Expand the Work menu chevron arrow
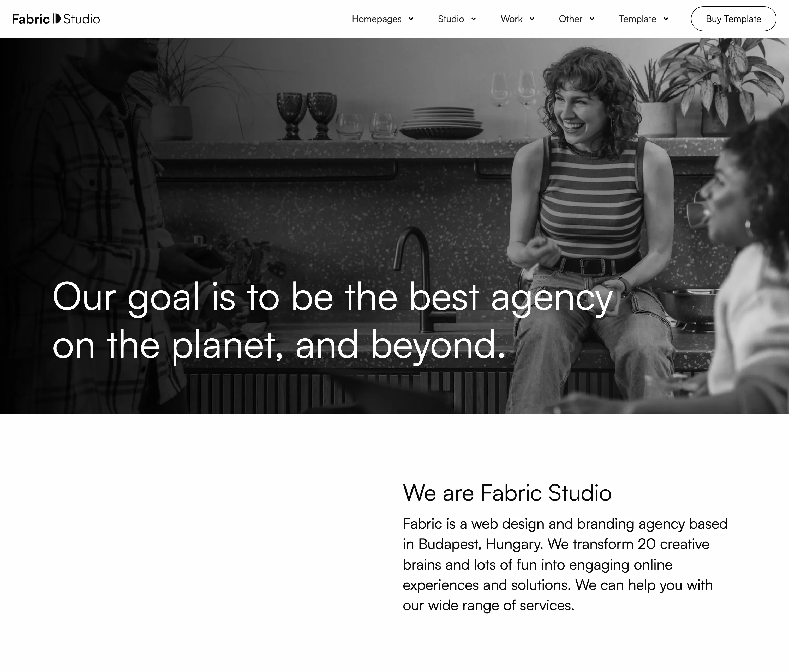The image size is (789, 672). pos(532,19)
